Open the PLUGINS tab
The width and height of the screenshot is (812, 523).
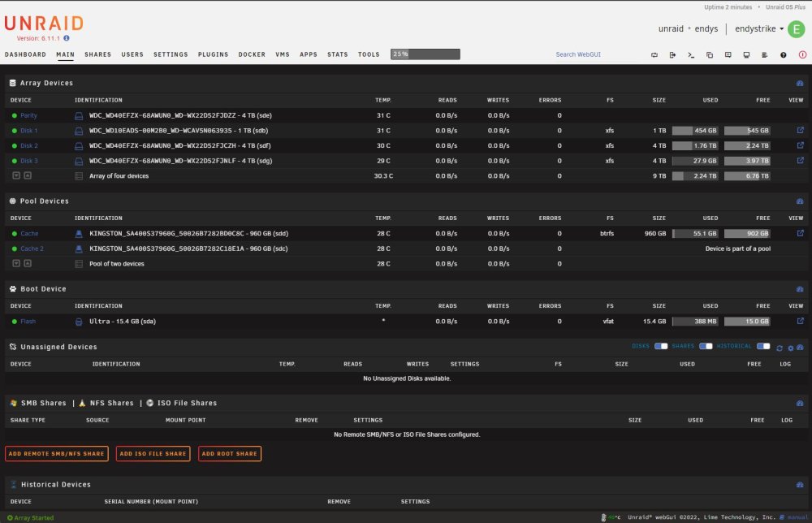click(x=213, y=54)
